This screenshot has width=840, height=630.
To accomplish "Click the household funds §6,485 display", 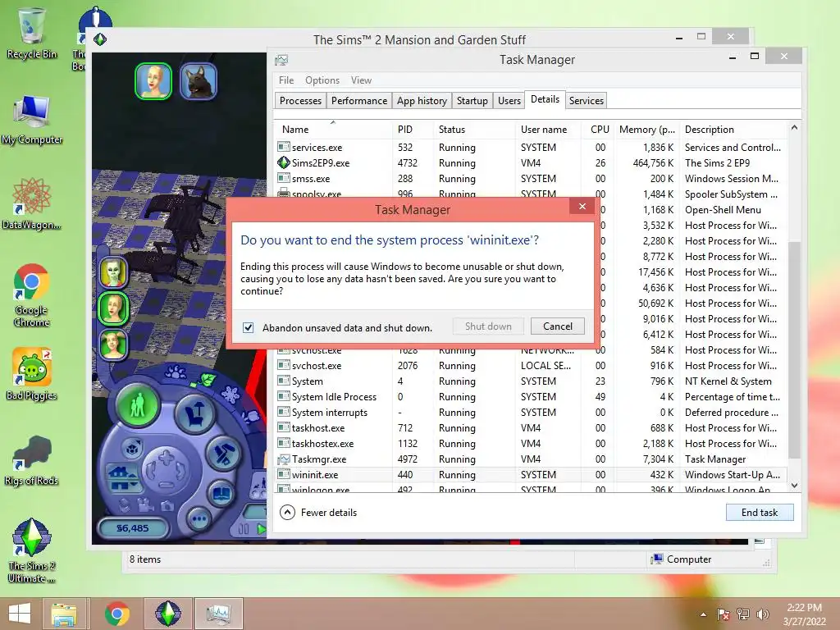I will pos(133,528).
